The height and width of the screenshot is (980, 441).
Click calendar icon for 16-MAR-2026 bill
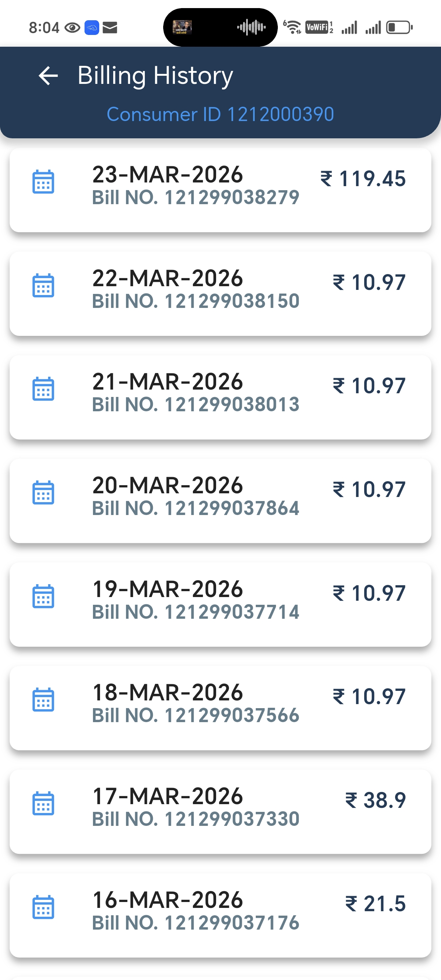(43, 907)
